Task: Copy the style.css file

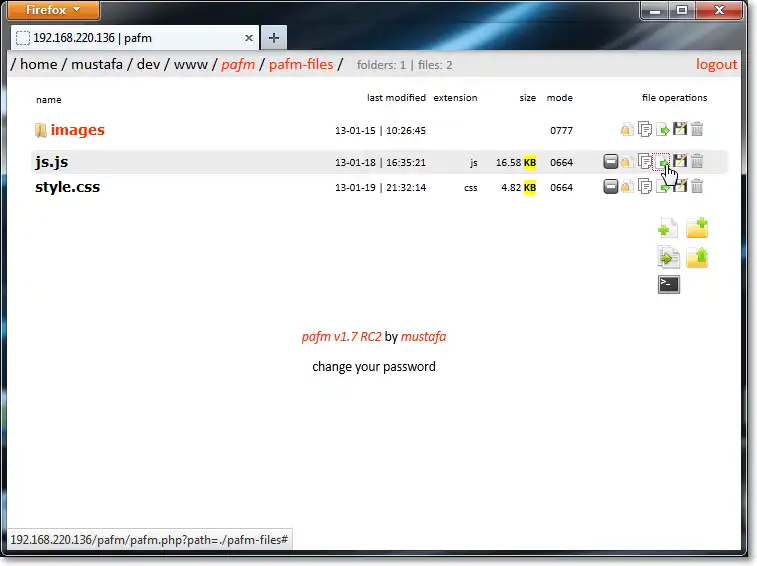Action: tap(645, 186)
